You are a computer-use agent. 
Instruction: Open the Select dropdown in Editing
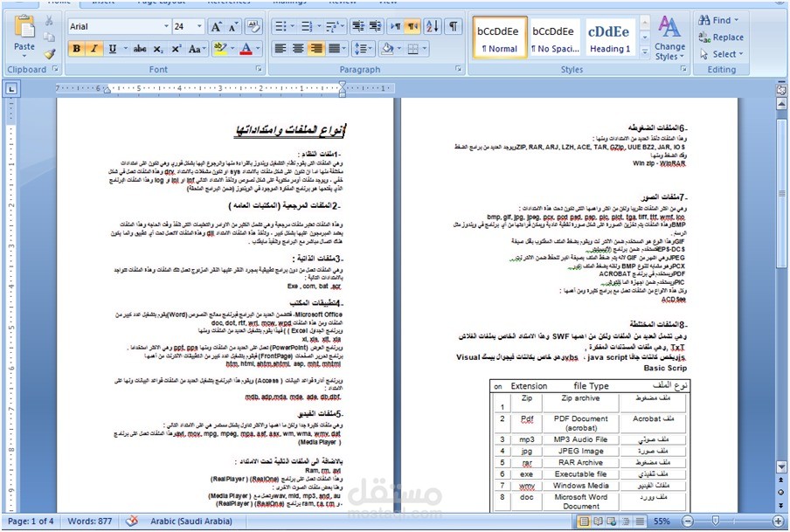721,54
